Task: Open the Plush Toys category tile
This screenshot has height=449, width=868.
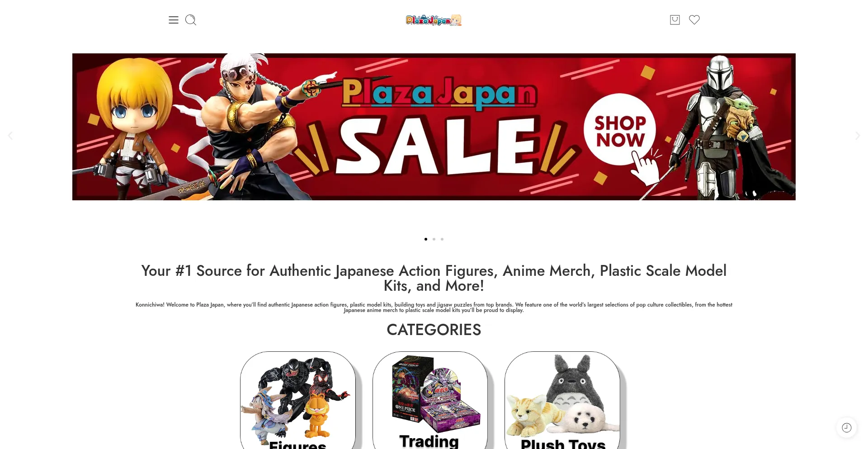Action: pyautogui.click(x=562, y=400)
